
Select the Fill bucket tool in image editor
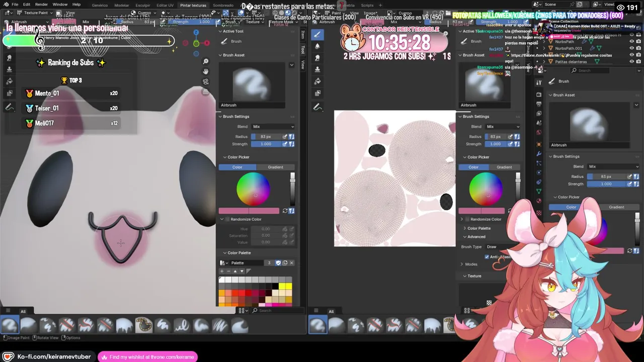click(317, 81)
